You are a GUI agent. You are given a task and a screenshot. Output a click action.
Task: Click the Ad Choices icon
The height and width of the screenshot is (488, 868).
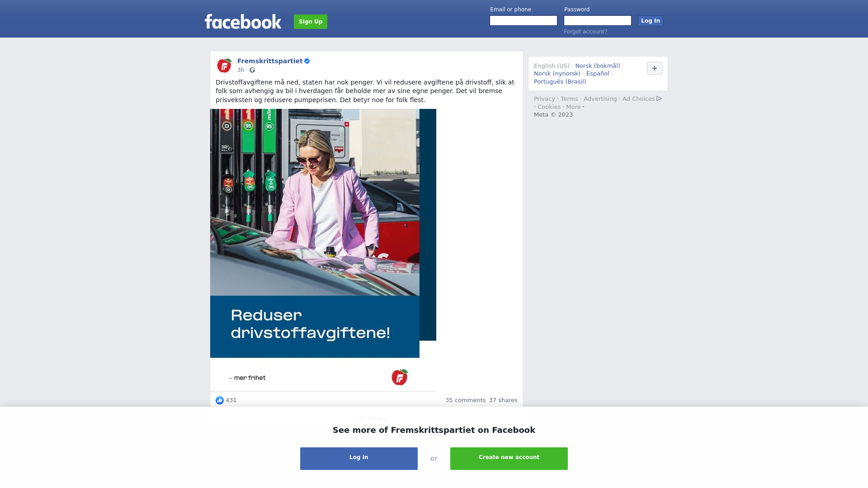659,99
